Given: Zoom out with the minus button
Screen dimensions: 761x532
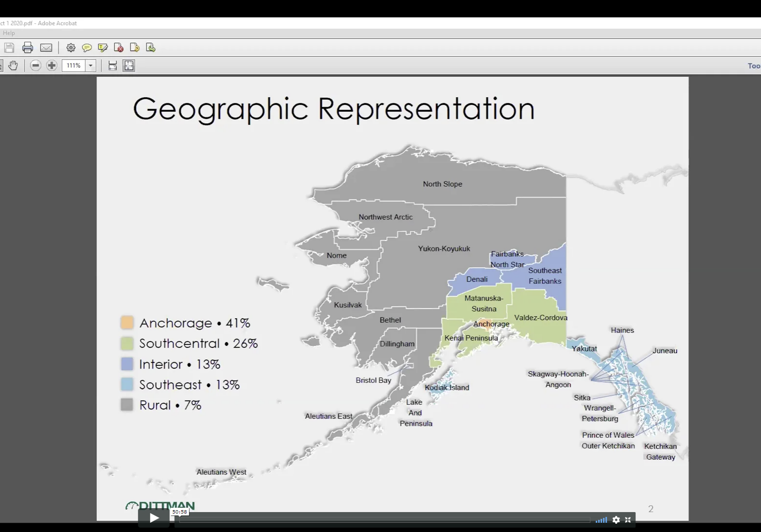Looking at the screenshot, I should (x=35, y=66).
